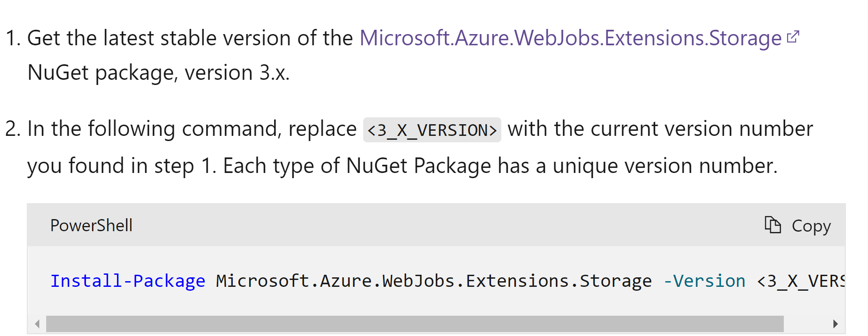Select the -Version parameter in the command
This screenshot has width=868, height=336.
704,280
